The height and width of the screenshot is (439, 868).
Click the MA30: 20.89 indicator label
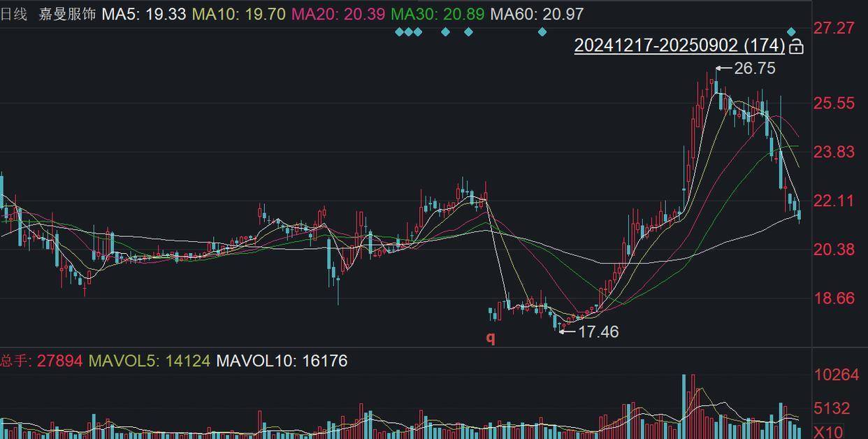click(437, 14)
